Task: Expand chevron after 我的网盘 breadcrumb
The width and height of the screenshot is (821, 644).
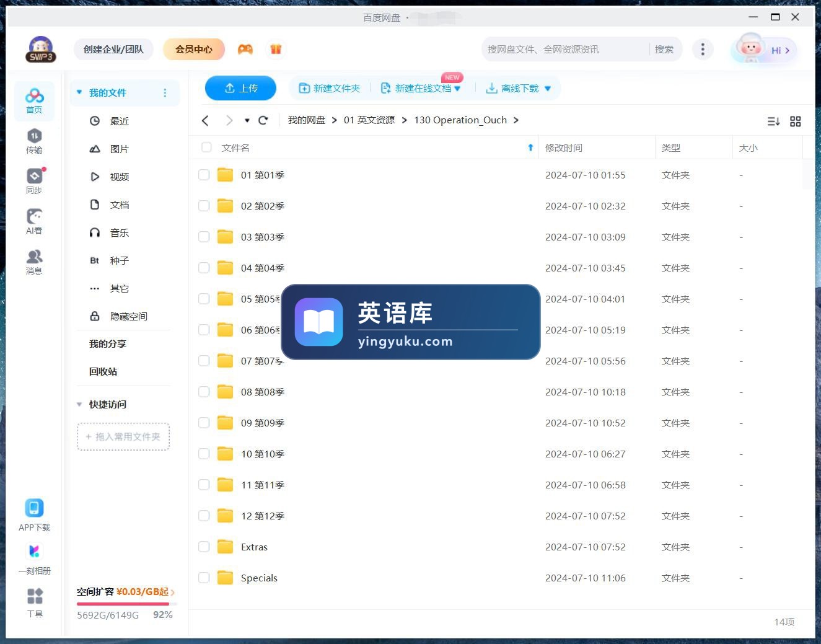Action: tap(335, 120)
